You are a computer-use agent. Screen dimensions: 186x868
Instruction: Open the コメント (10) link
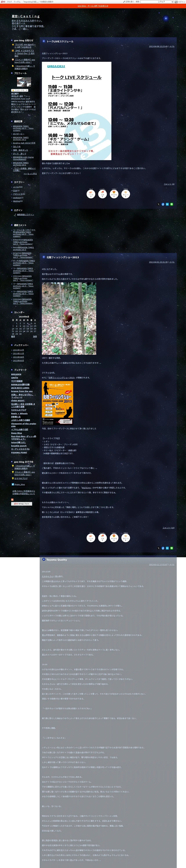[168, 528]
